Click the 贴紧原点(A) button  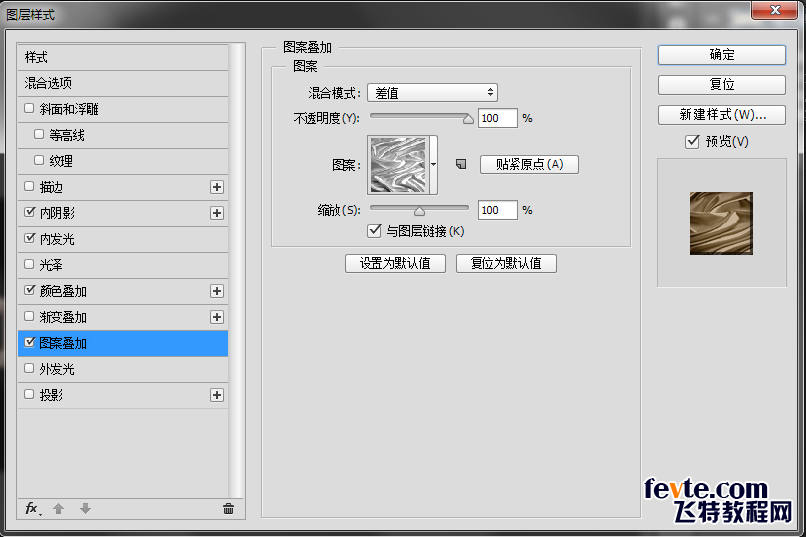[x=529, y=164]
